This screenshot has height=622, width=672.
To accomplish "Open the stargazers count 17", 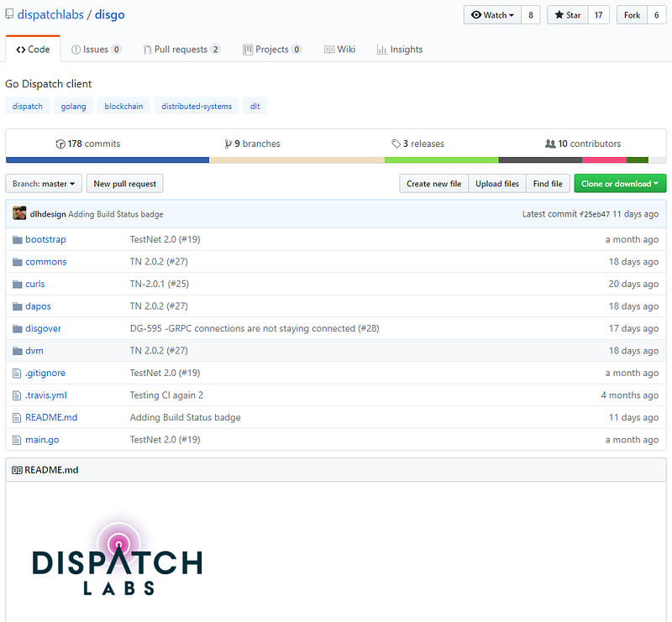I will tap(599, 15).
